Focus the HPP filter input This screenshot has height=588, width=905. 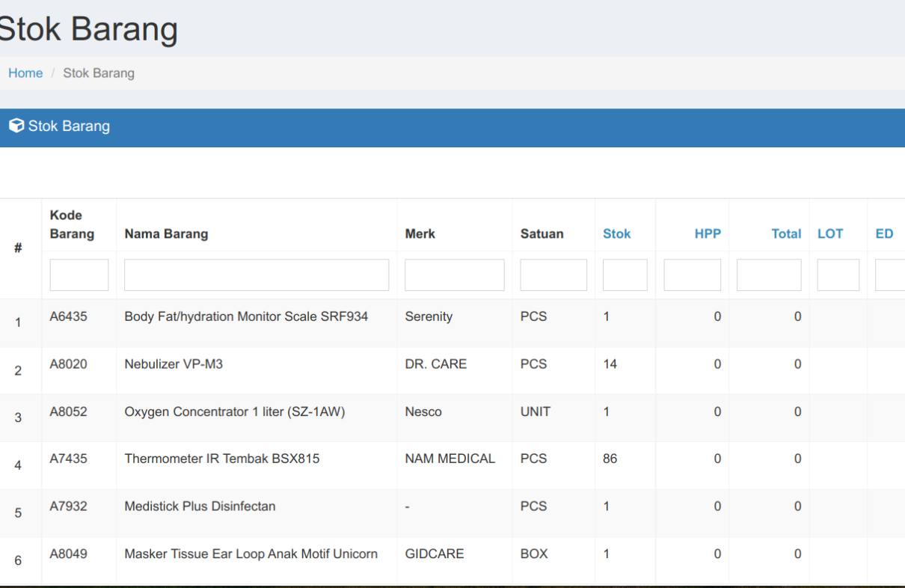click(692, 275)
